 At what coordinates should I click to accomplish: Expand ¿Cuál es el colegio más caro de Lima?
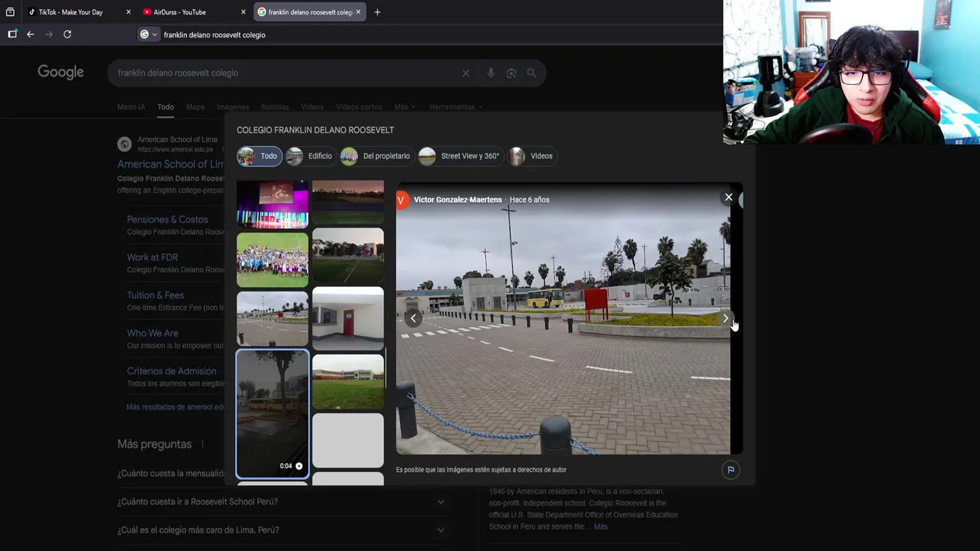[x=283, y=530]
